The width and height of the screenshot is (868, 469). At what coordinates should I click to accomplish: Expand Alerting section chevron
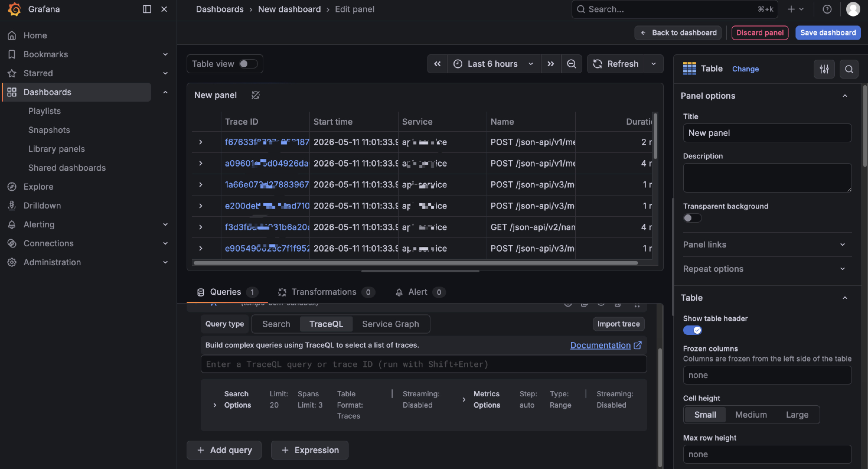pos(165,224)
